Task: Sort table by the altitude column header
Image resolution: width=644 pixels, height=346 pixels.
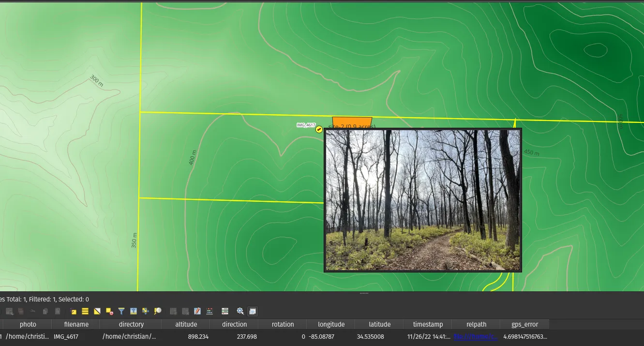Action: coord(186,324)
